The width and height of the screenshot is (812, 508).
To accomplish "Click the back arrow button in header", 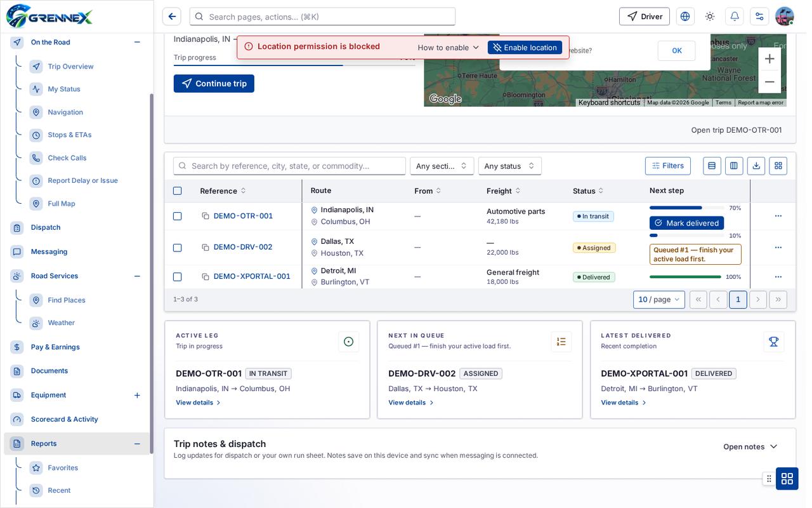I will point(172,17).
